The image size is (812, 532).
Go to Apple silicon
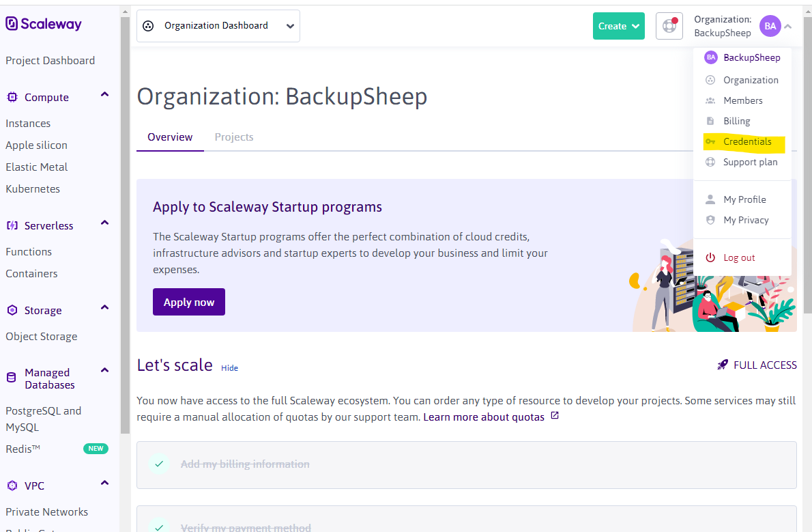[x=36, y=145]
